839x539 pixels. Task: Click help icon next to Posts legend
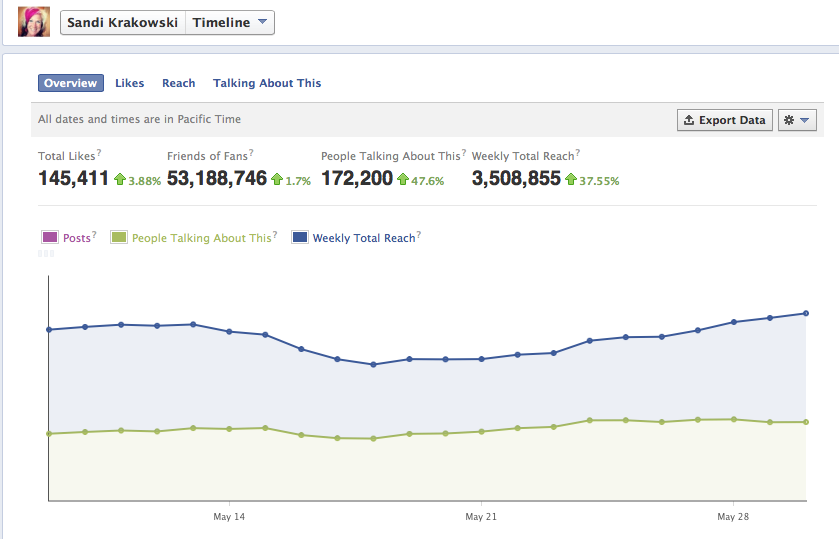pyautogui.click(x=94, y=235)
